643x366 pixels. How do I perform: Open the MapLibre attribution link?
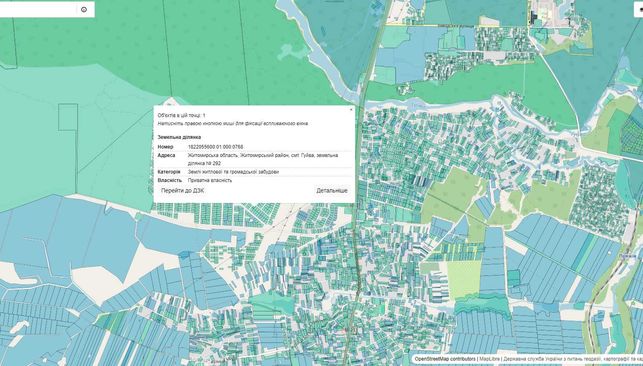click(x=489, y=359)
